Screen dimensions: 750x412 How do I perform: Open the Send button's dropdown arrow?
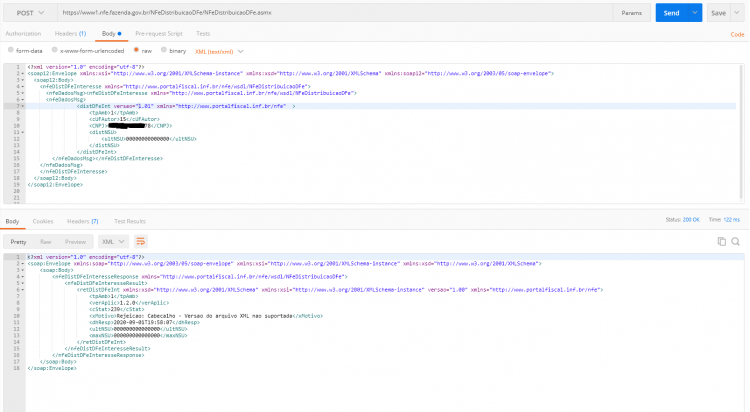pyautogui.click(x=695, y=13)
